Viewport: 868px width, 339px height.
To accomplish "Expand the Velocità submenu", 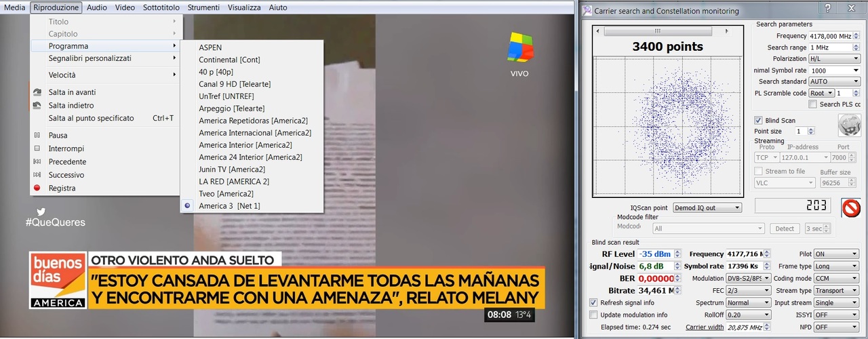I will [x=105, y=75].
